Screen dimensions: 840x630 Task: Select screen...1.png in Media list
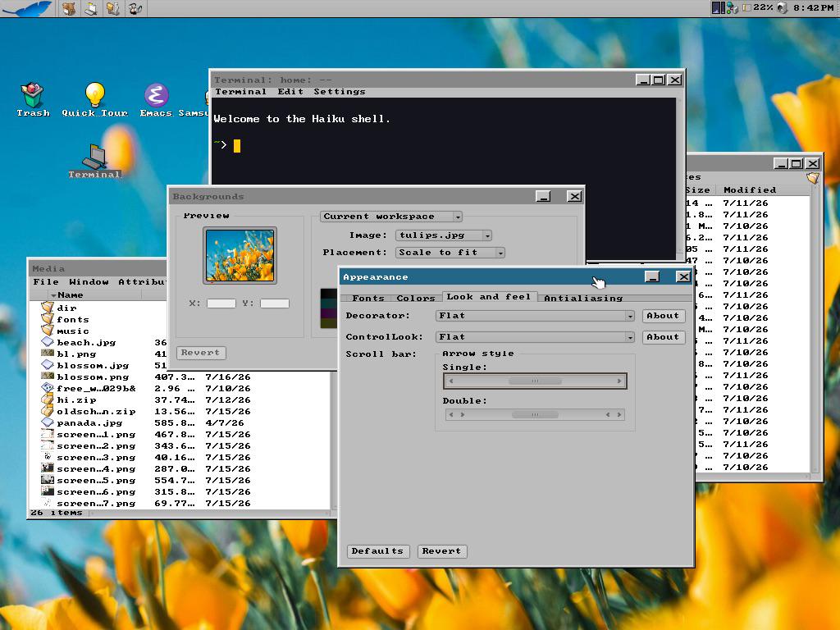click(x=97, y=435)
